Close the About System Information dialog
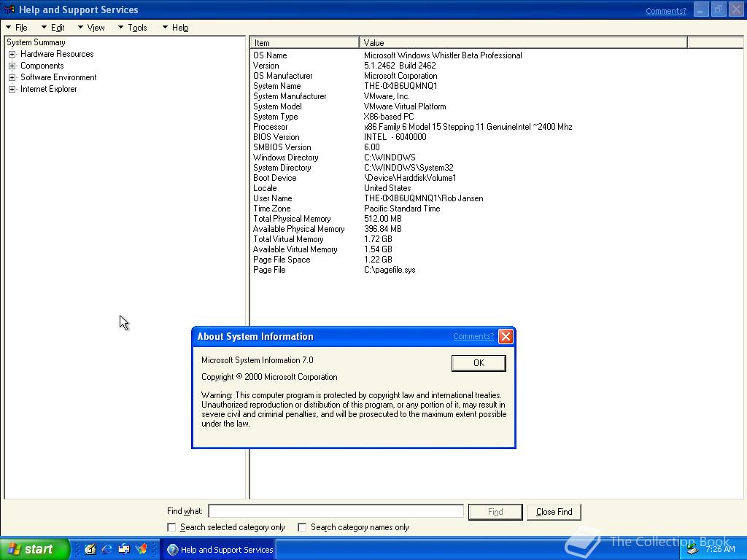 click(506, 337)
